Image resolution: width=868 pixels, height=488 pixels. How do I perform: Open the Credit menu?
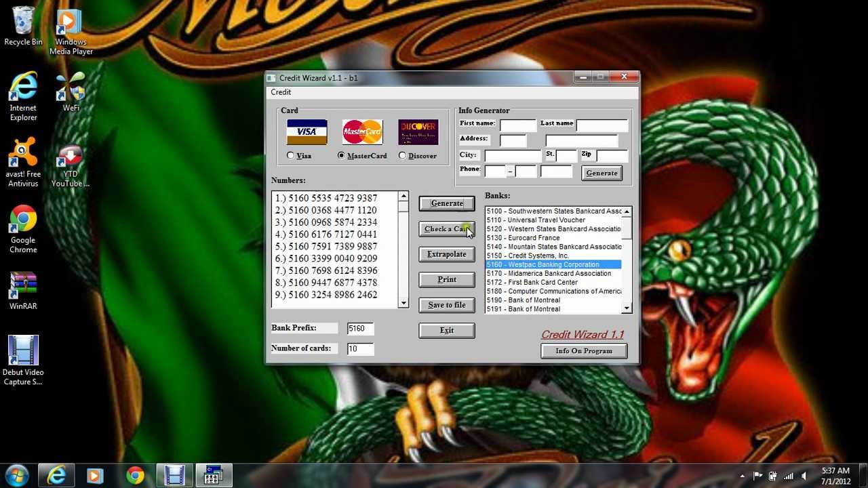tap(281, 92)
